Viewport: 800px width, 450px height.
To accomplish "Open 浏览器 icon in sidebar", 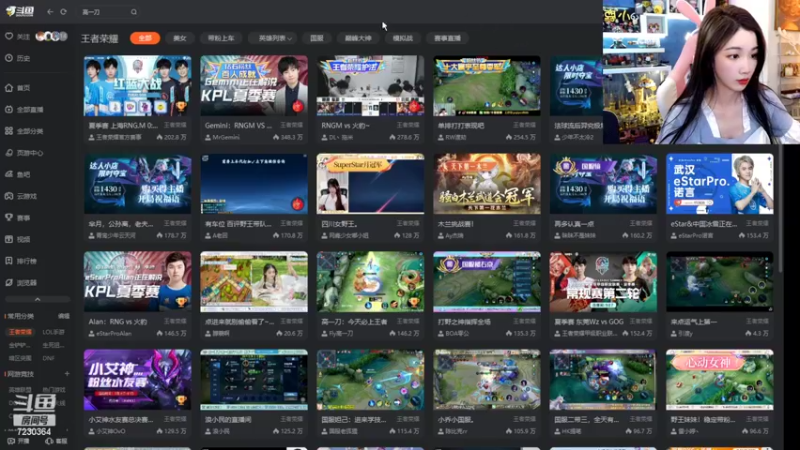I will (x=9, y=282).
